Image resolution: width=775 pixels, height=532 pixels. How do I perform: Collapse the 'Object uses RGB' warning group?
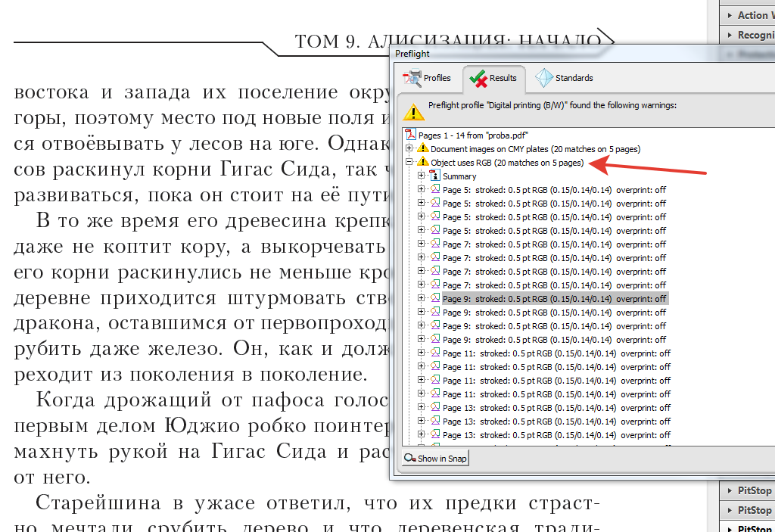pos(410,162)
